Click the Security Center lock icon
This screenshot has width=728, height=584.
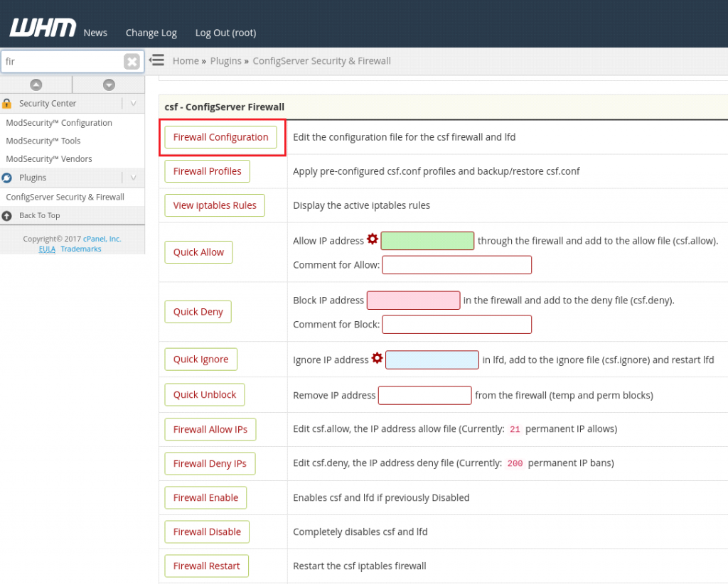pos(6,104)
